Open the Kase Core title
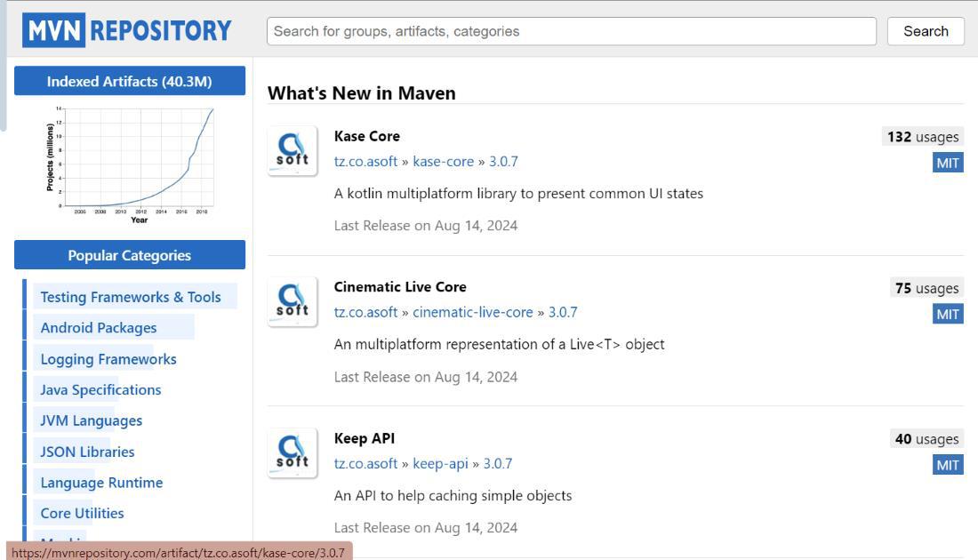Screen dimensions: 978x560 (x=366, y=136)
